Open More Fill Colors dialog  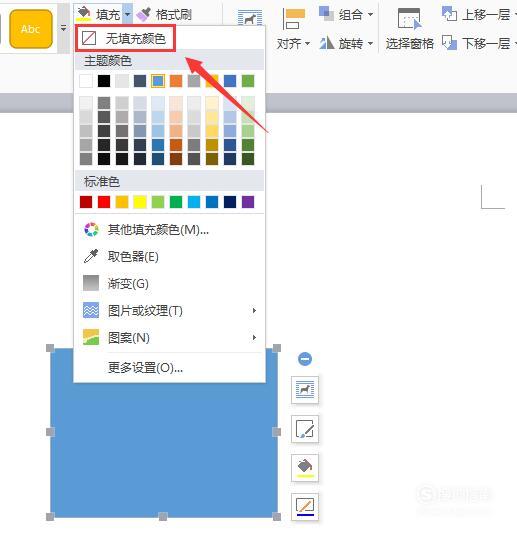[169, 229]
